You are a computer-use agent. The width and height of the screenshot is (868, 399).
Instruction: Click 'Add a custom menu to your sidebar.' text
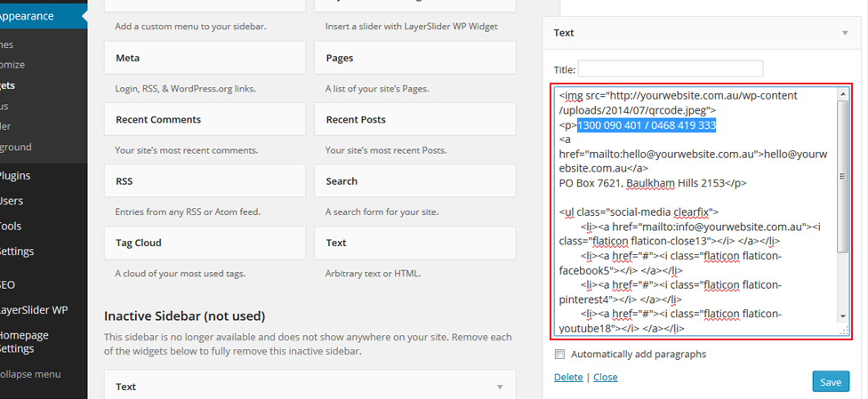point(190,26)
